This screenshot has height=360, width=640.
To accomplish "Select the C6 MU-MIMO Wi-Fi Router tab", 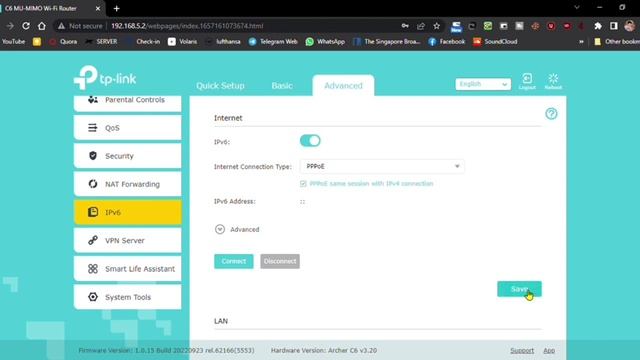I will [x=52, y=8].
